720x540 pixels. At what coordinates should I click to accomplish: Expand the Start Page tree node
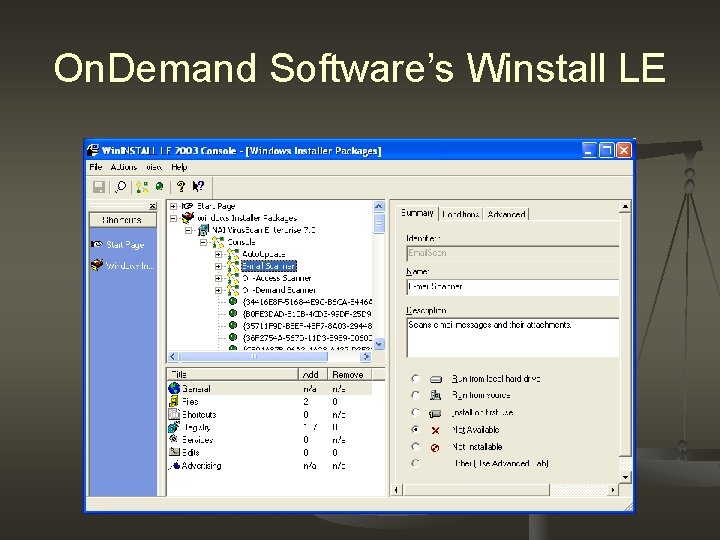173,206
